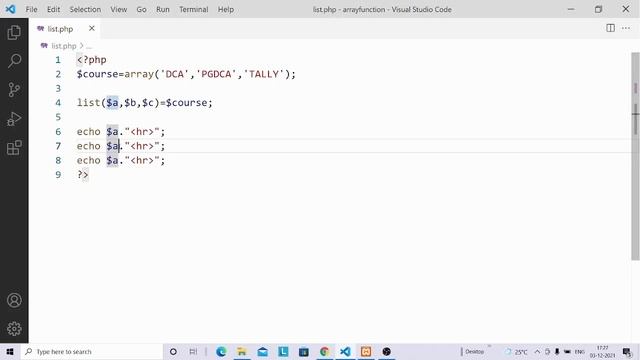Image resolution: width=640 pixels, height=360 pixels.
Task: Open the Search view in activity bar
Action: 14,61
